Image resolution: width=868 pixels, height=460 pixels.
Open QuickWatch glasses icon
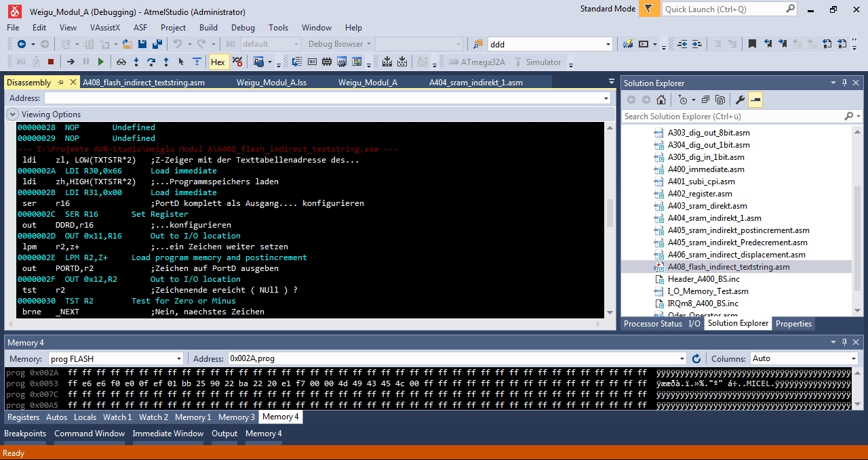tap(121, 62)
